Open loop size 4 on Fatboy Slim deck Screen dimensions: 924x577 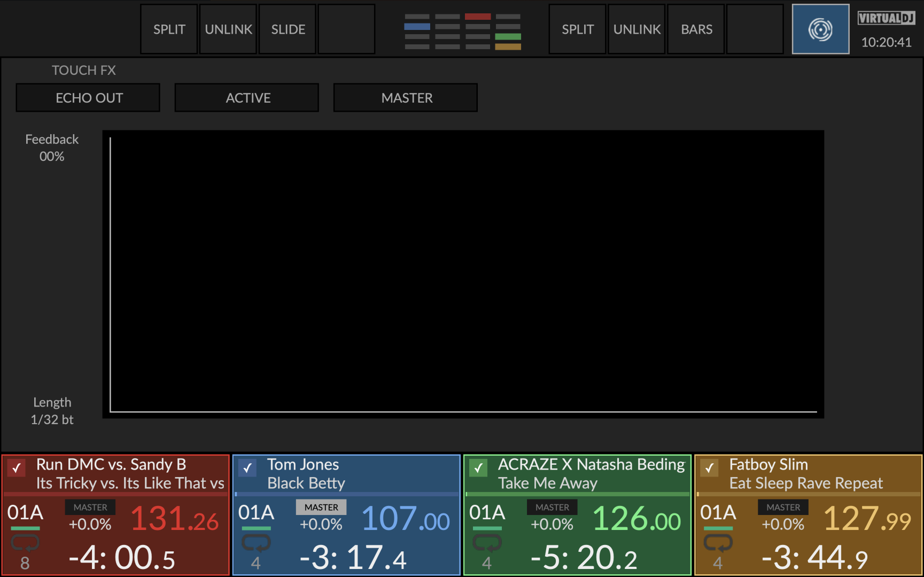717,563
